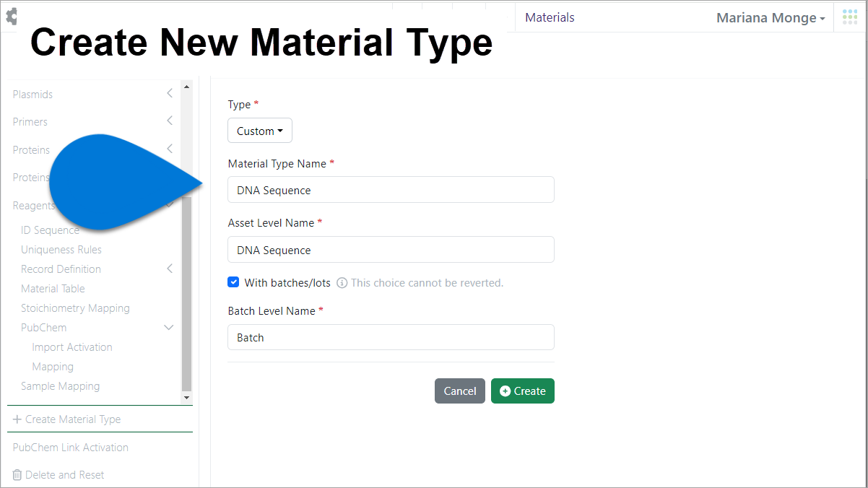Screen dimensions: 868x488
Task: Open Record Definition settings
Action: [x=61, y=269]
